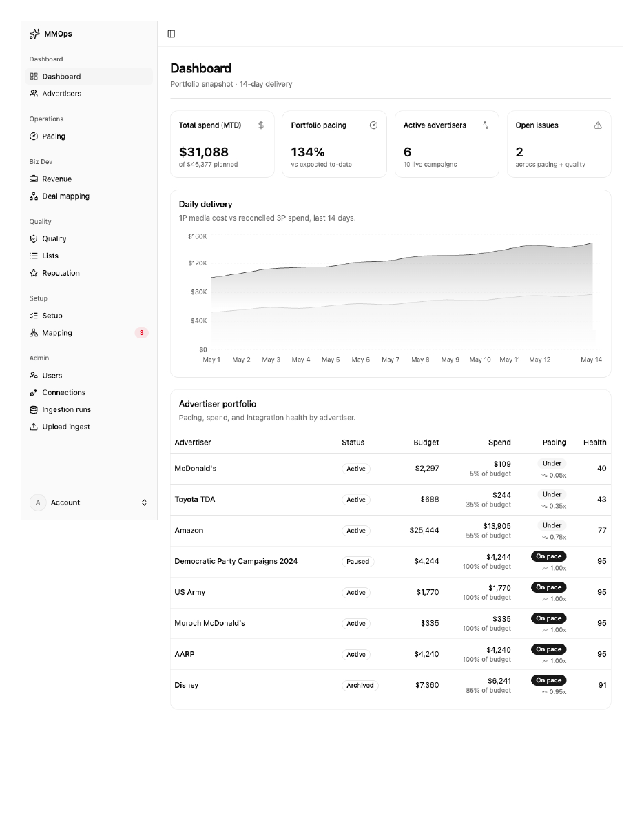The image size is (644, 834).
Task: Open the Connections page
Action: [x=89, y=393]
